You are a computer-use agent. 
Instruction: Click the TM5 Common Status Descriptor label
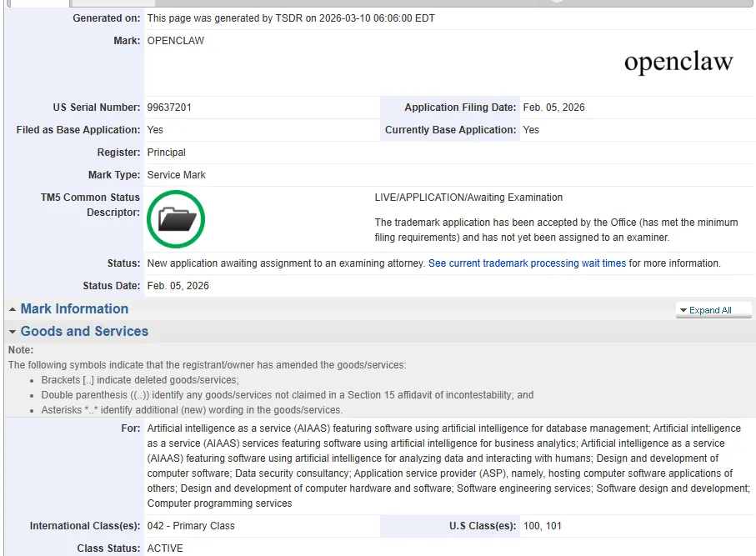pyautogui.click(x=90, y=205)
